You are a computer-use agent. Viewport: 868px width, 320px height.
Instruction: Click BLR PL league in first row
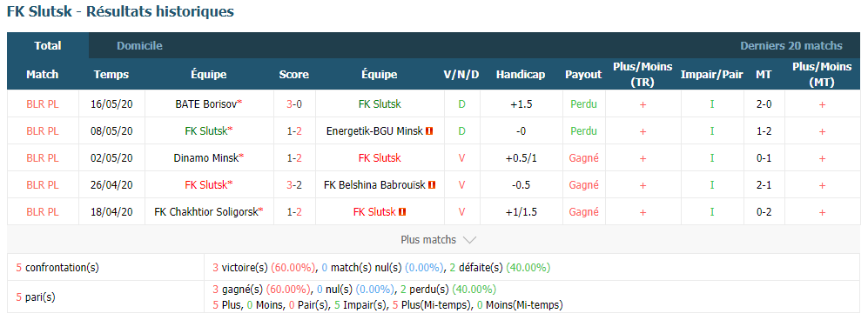pyautogui.click(x=42, y=103)
